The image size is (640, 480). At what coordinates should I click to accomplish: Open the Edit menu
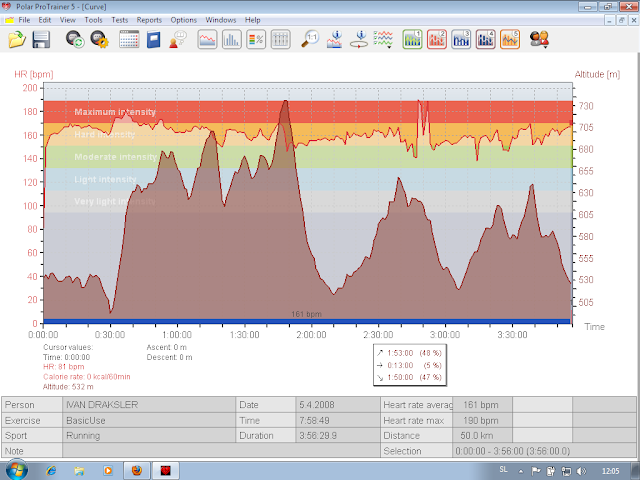44,20
